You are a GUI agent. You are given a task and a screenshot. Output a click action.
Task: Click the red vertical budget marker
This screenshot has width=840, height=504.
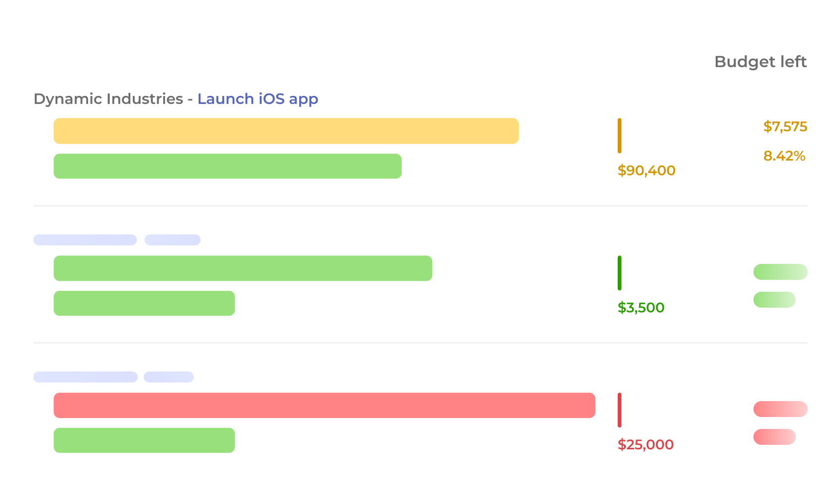pyautogui.click(x=619, y=410)
